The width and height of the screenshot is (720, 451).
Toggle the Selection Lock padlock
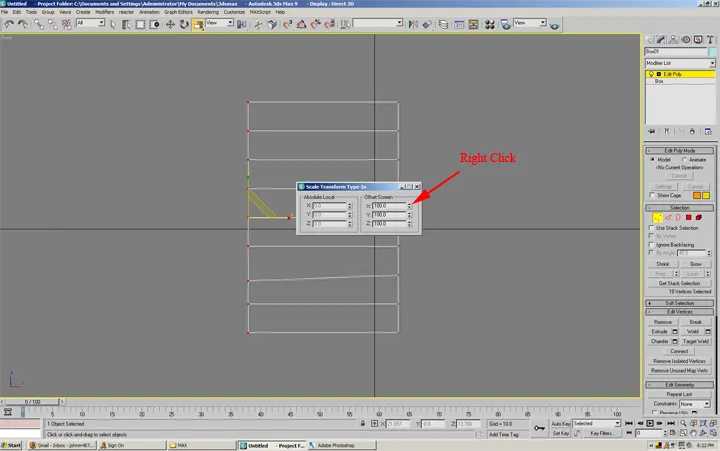click(363, 423)
